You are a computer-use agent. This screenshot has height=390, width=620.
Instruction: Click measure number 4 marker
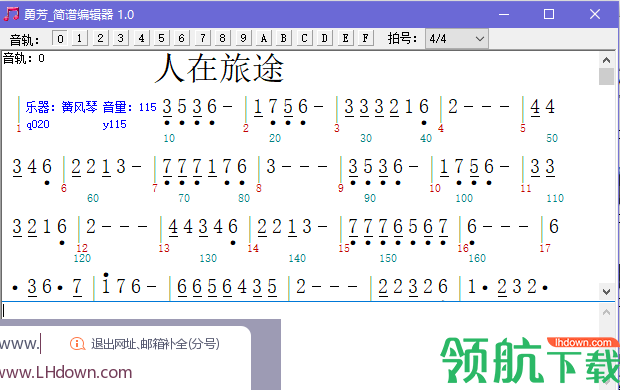(x=441, y=128)
